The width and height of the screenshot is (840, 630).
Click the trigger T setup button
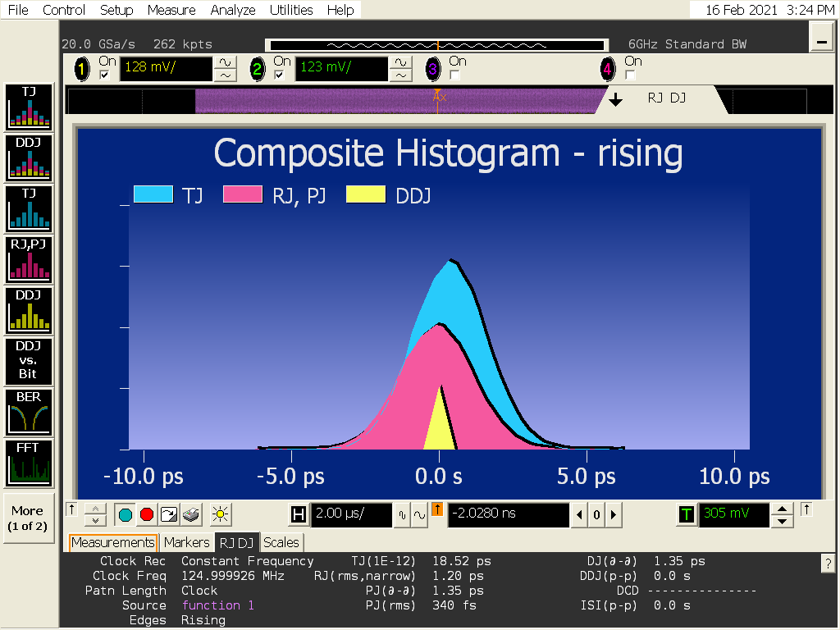point(687,515)
